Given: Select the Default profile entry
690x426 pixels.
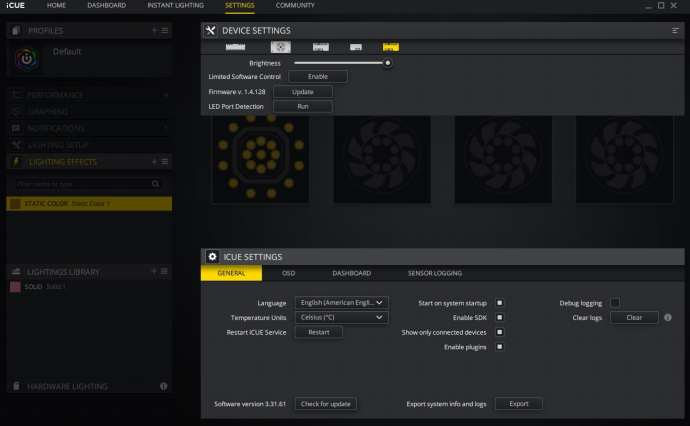Looking at the screenshot, I should point(89,59).
